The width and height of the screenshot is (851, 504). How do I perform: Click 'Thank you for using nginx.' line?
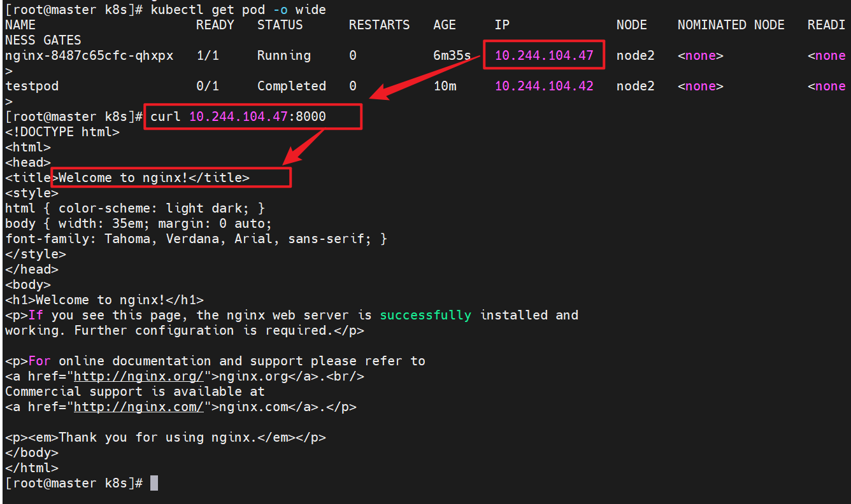166,437
